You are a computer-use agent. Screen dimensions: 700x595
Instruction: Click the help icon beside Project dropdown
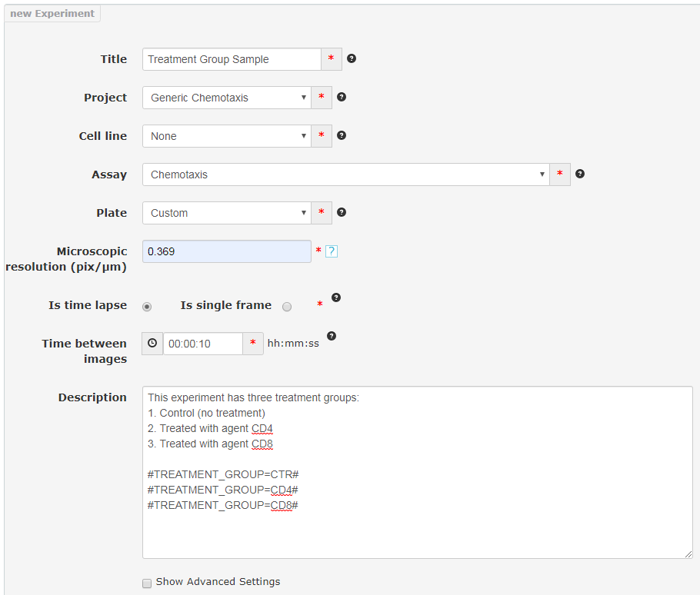pos(342,97)
